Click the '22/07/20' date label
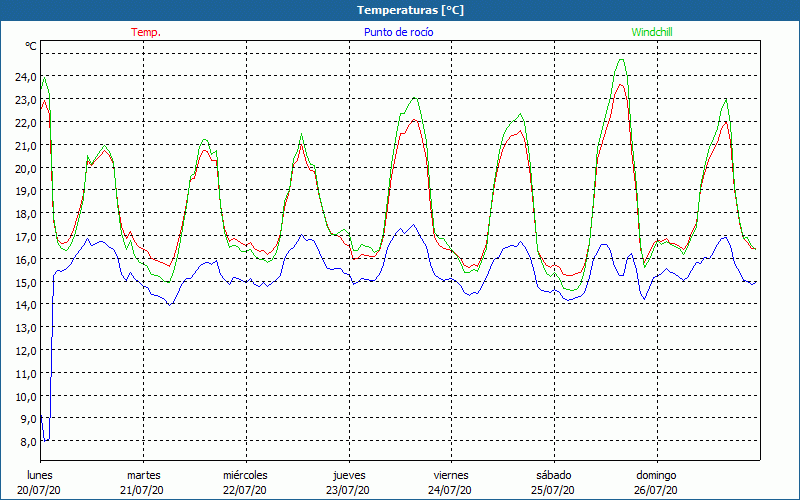 click(245, 490)
